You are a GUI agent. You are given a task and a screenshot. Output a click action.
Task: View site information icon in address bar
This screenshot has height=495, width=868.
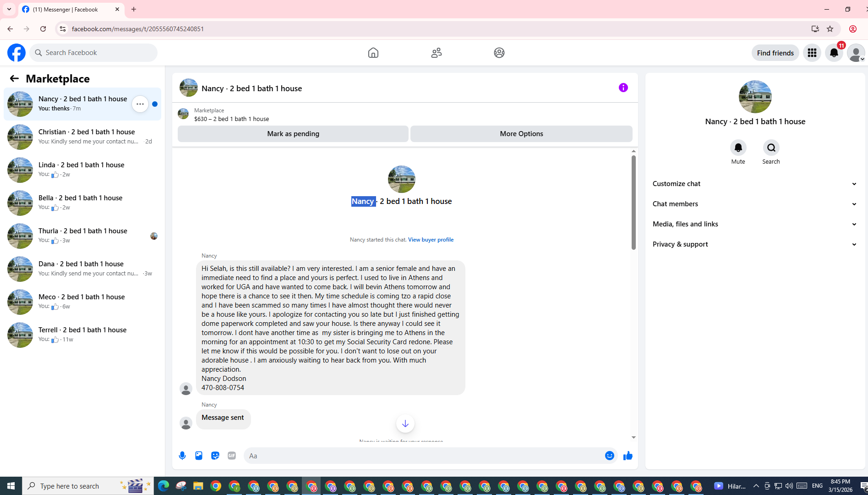(x=63, y=29)
